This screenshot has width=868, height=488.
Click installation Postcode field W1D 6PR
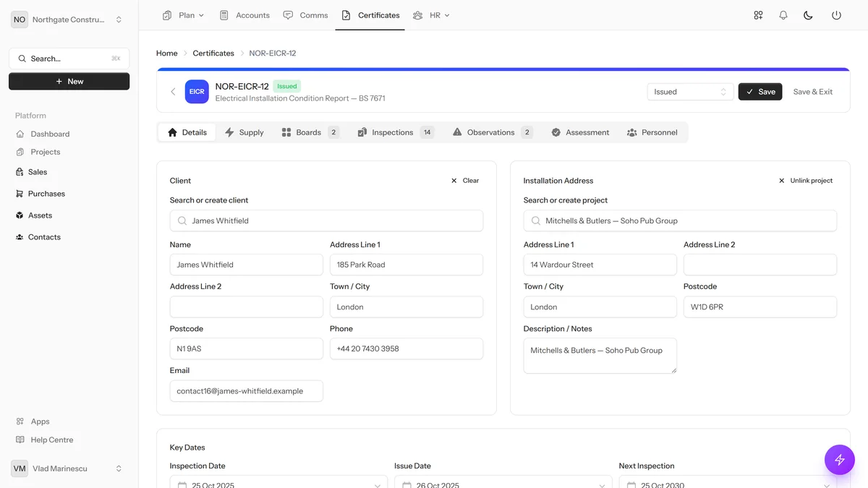tap(760, 307)
